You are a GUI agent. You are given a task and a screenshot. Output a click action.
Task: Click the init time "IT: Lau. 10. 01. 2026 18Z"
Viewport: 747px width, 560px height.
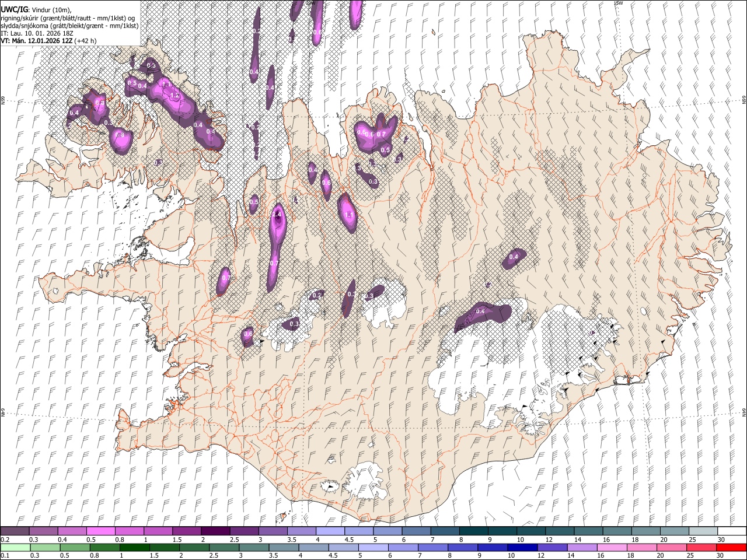coord(37,33)
